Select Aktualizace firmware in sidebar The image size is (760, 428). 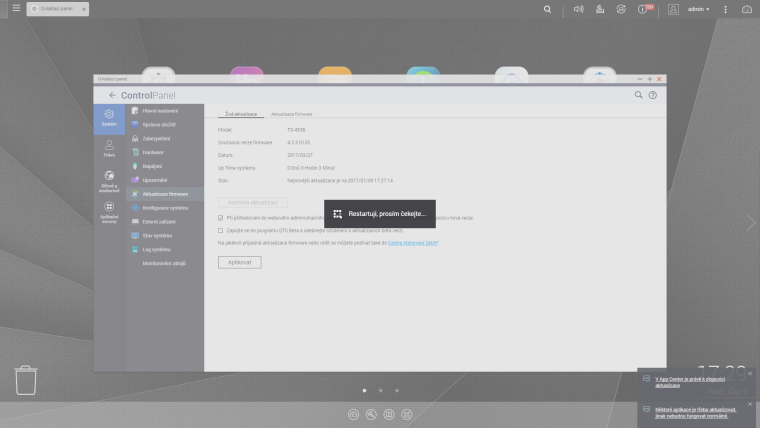pos(165,194)
